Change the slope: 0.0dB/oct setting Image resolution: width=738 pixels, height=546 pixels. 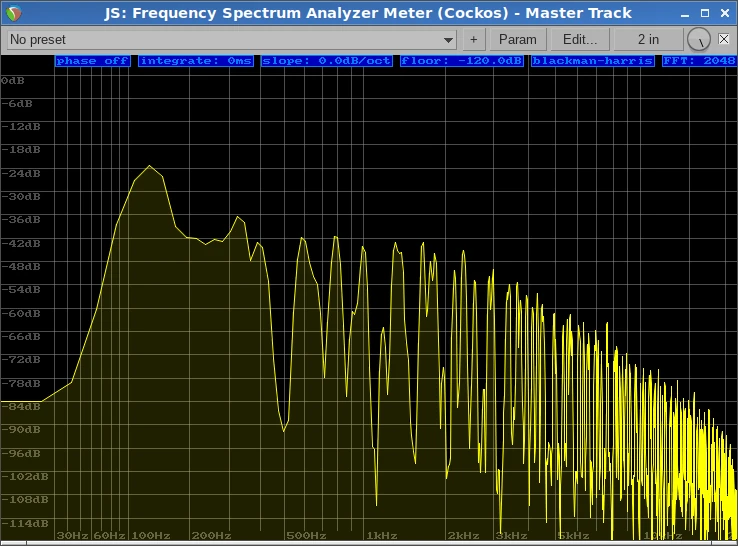click(x=327, y=61)
